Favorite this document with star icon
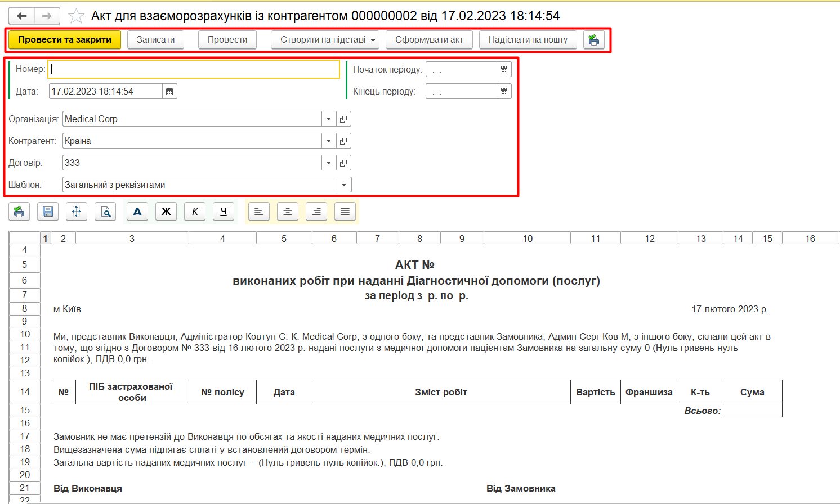Screen dimensions: 840x504 coord(76,16)
